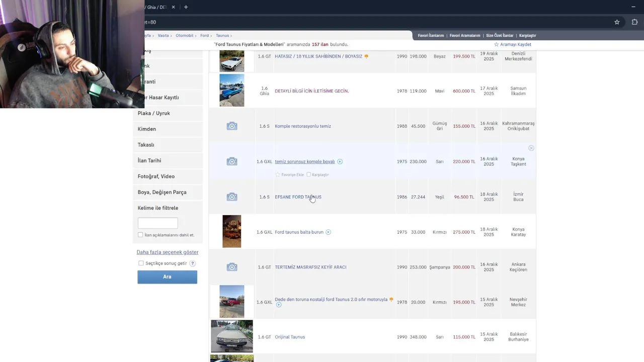Click camera placeholder for temiz sorunsuz komple boyalı

click(x=232, y=161)
